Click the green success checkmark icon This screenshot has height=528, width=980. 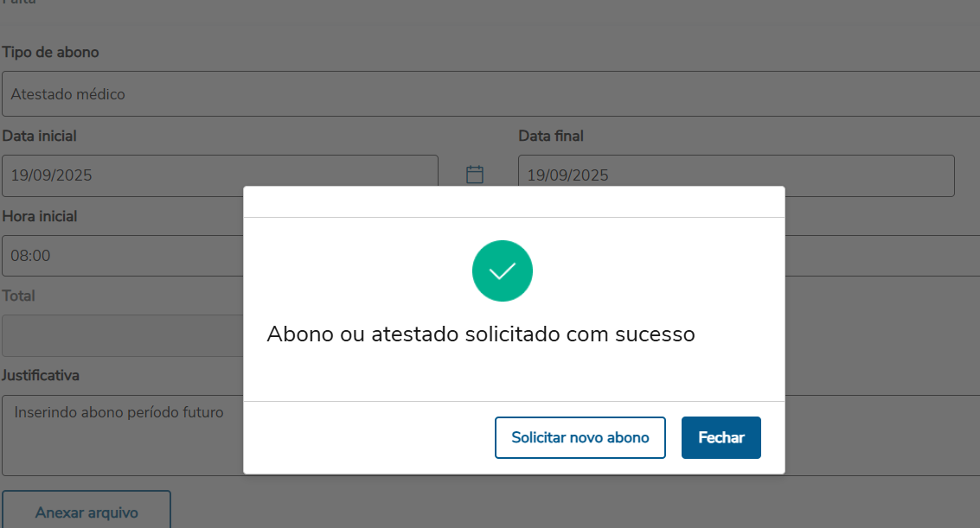tap(502, 271)
